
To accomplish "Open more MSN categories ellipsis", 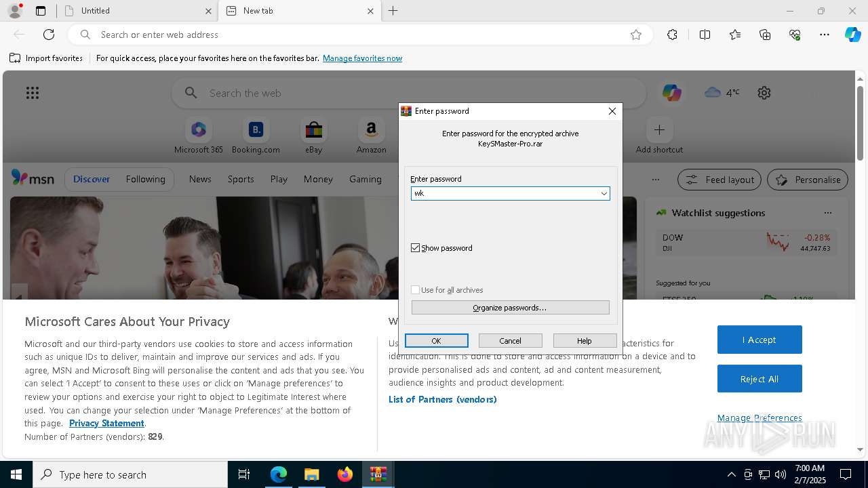I will (655, 180).
